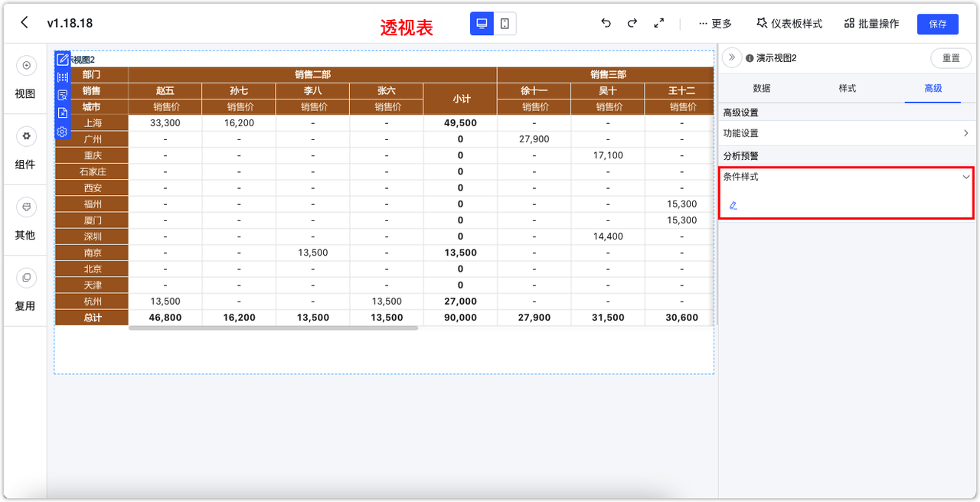Click the 深圳 row header
The image size is (980, 502).
[92, 236]
